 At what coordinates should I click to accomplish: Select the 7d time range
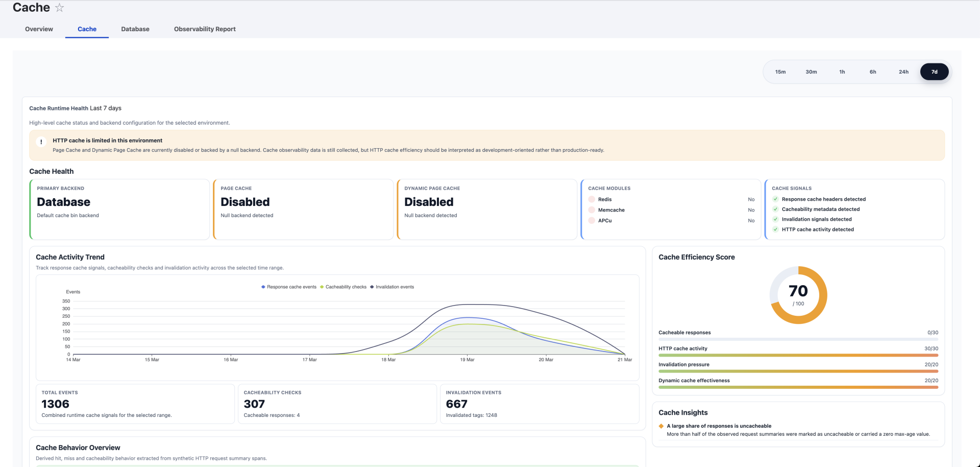pyautogui.click(x=934, y=72)
